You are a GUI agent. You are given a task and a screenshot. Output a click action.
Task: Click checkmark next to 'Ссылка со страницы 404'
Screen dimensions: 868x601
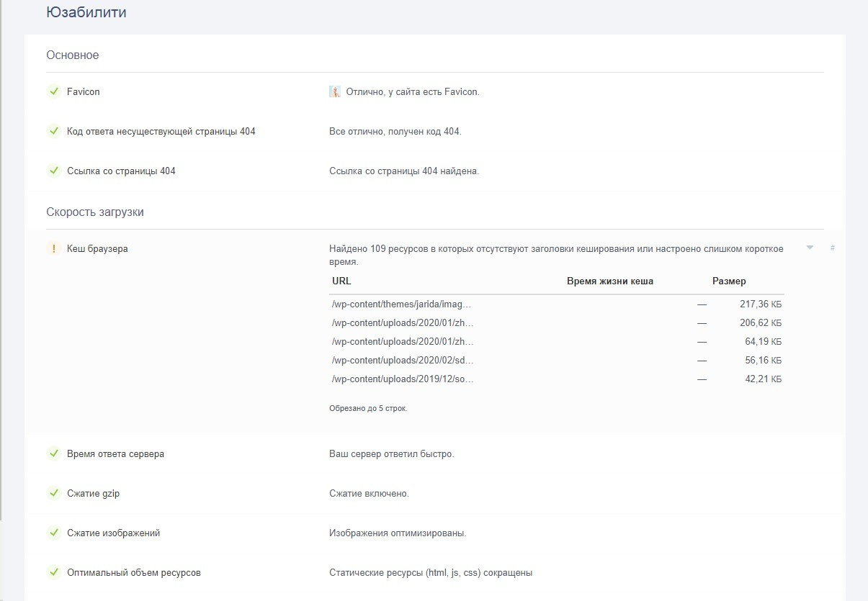click(x=53, y=171)
